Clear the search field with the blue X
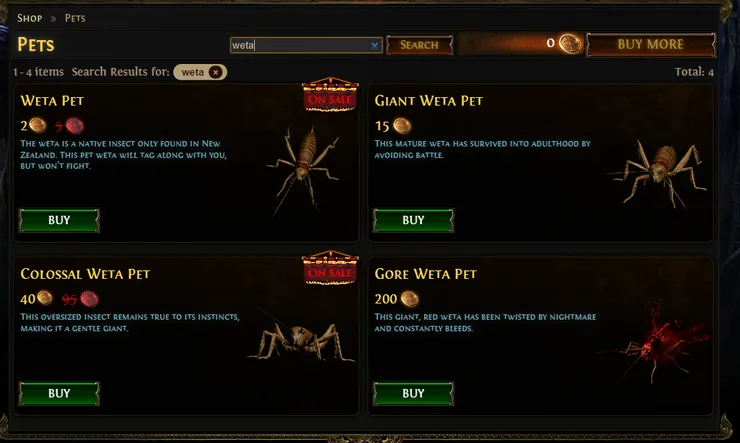Screen dimensions: 740x443 click(374, 45)
